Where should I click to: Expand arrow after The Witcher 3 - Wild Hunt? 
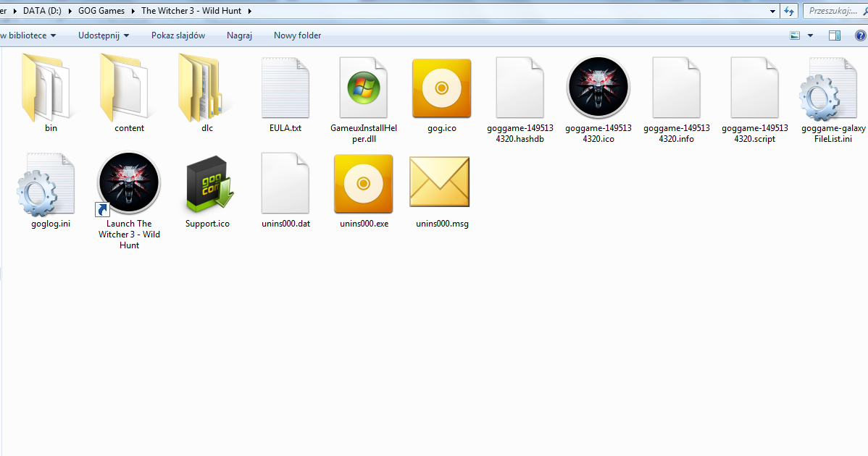coord(250,11)
